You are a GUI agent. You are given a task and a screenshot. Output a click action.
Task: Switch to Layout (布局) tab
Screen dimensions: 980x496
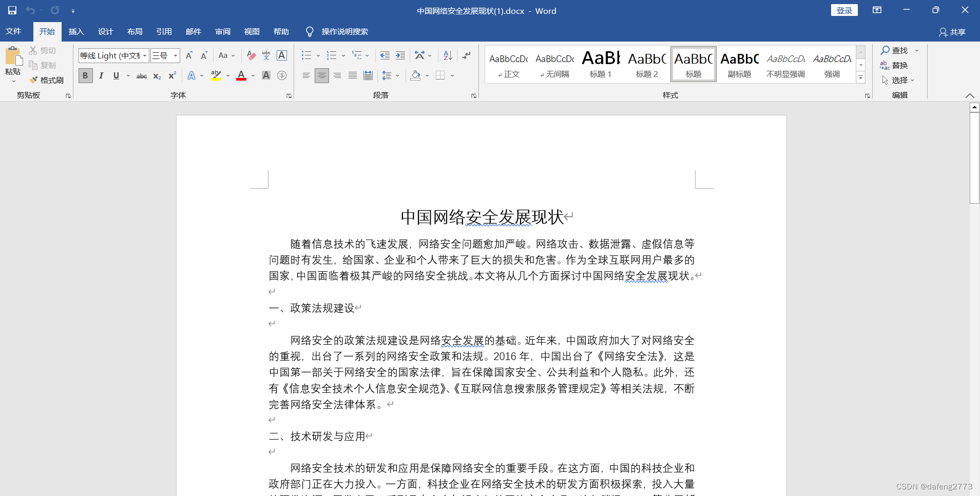(134, 31)
